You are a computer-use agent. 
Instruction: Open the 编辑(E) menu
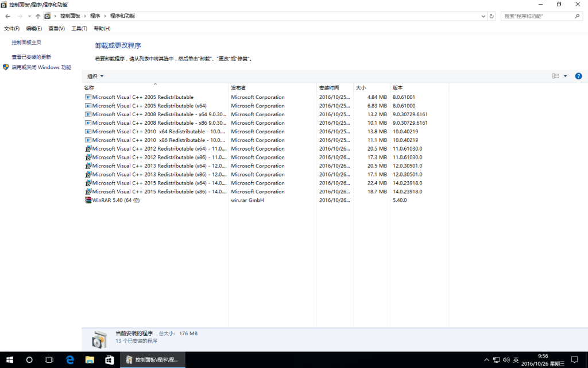[x=34, y=29]
